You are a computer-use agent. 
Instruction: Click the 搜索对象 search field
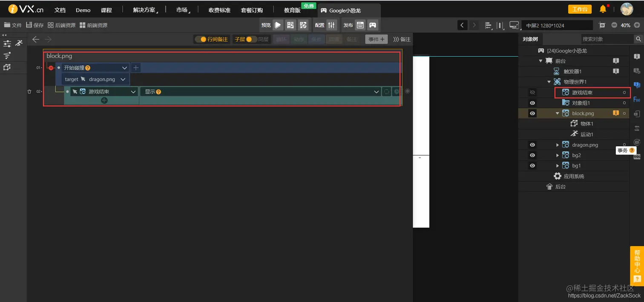[x=607, y=39]
